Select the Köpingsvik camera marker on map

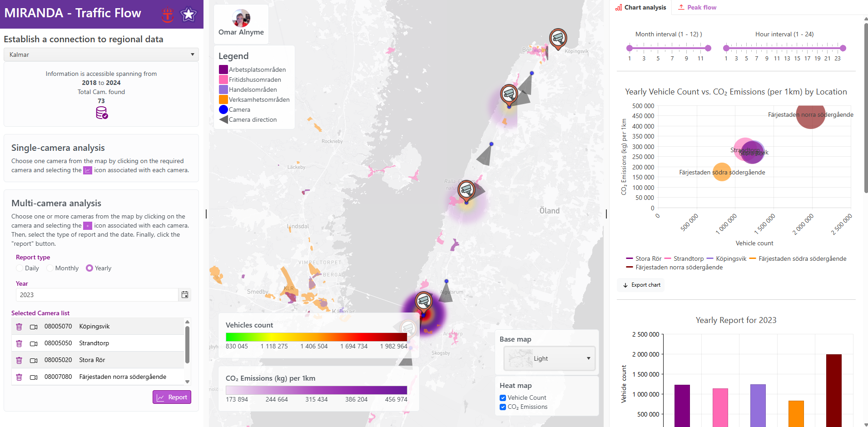tap(558, 39)
